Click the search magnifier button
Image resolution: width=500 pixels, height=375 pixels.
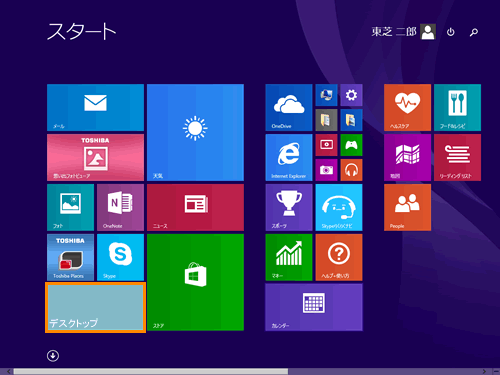tap(474, 32)
